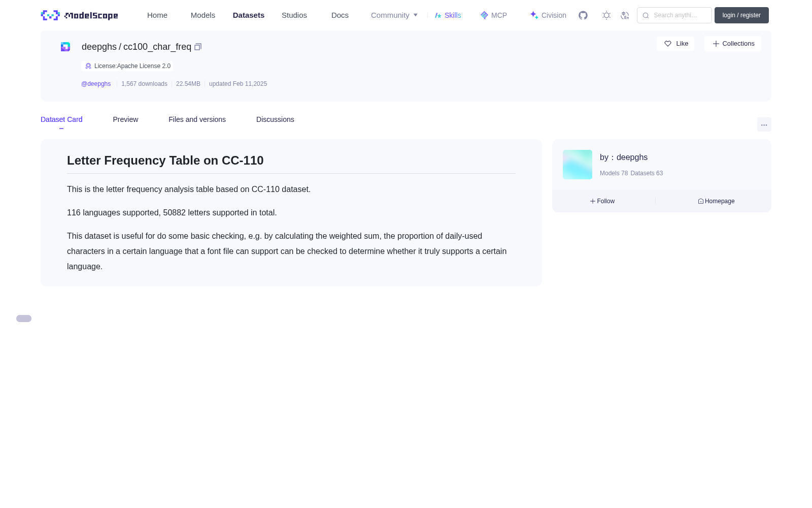Click the deepghs namespace in the title

(x=99, y=47)
